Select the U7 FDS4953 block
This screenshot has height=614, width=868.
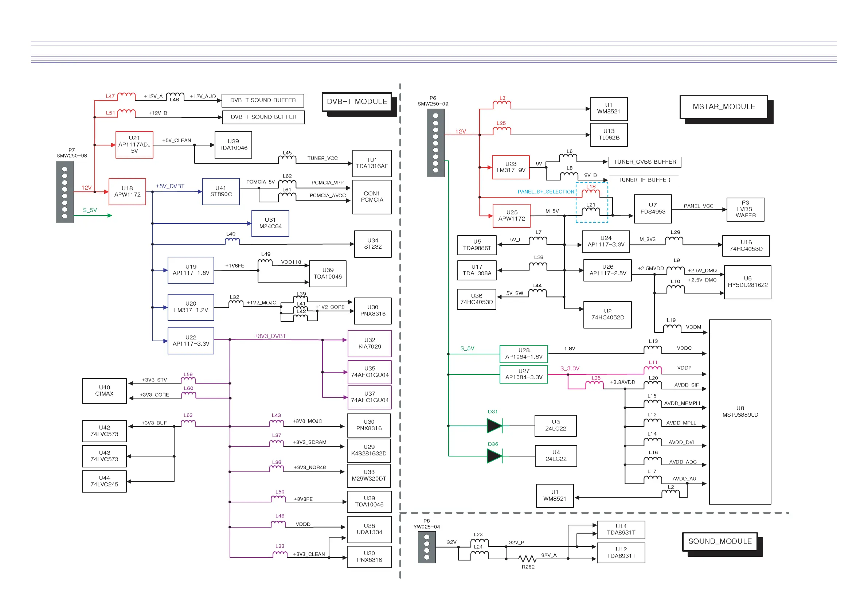[x=653, y=209]
